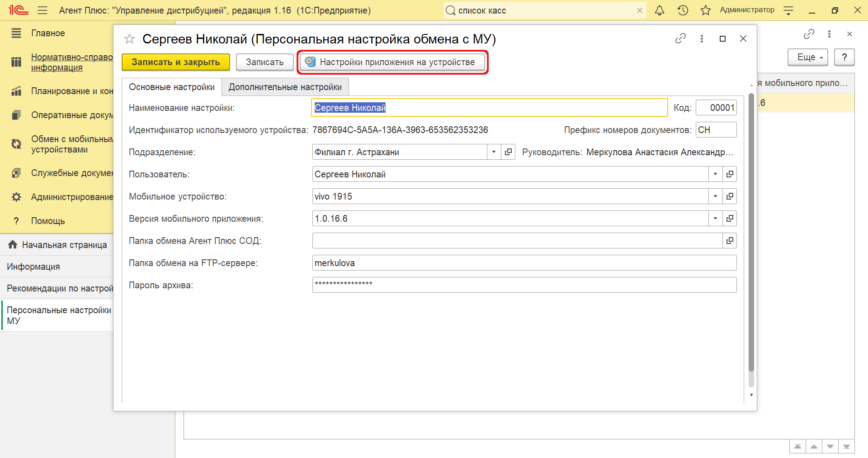Viewport: 868px width, 458px height.
Task: Switch to Основные настройки tab
Action: [172, 87]
